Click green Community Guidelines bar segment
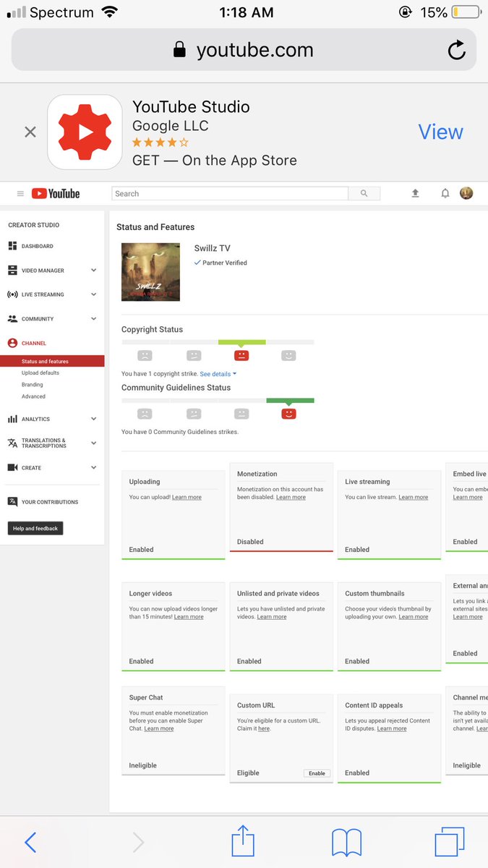Viewport: 488px width, 868px height. (x=290, y=400)
